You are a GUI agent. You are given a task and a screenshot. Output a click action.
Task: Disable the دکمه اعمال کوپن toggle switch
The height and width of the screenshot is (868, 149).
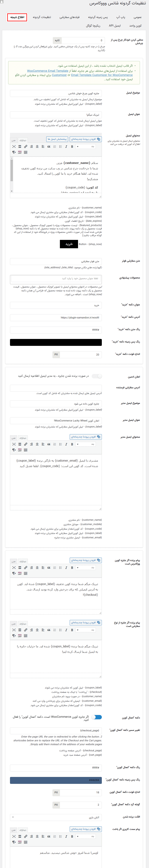pos(97,717)
